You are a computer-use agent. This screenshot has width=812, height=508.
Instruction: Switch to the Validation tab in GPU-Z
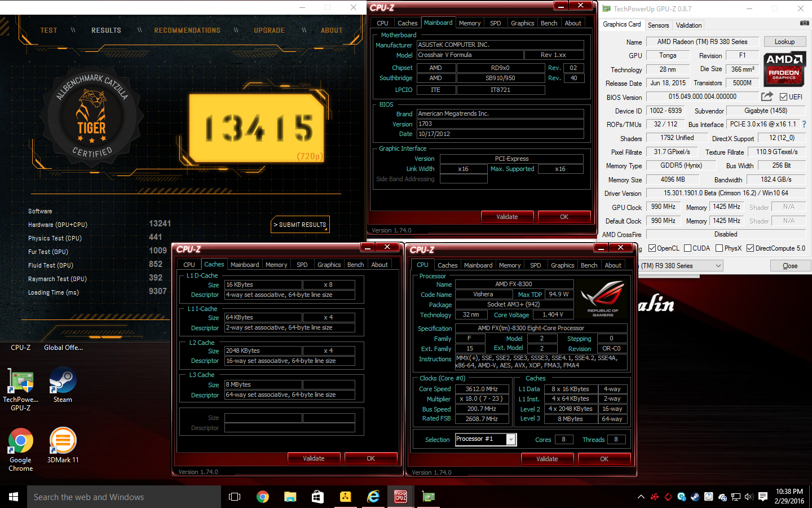pos(689,25)
